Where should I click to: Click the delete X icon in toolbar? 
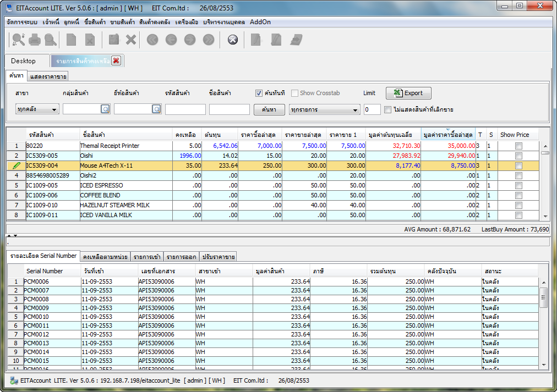coord(131,40)
